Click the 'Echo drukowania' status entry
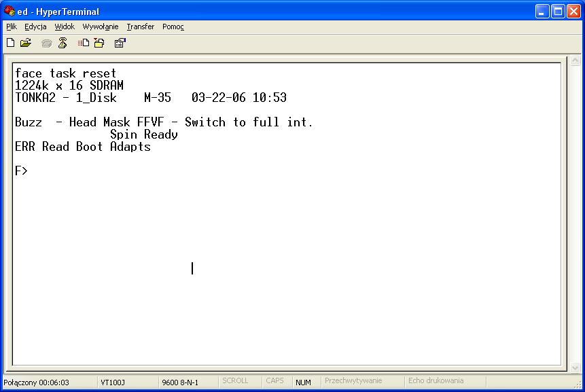Screen dimensions: 585x392 (x=436, y=381)
